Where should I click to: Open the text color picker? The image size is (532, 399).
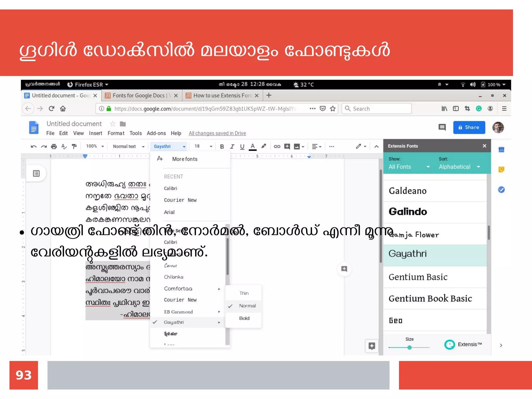point(252,147)
